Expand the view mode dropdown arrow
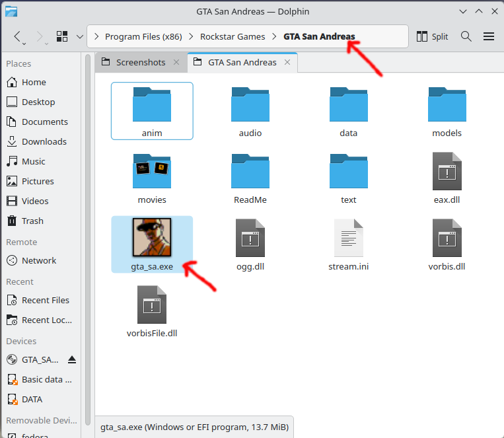504x438 pixels. click(80, 36)
